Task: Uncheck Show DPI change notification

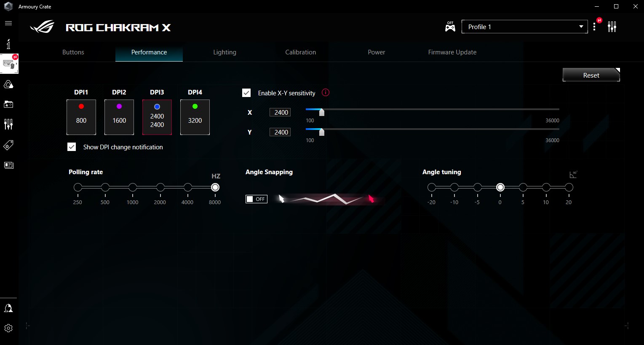Action: click(x=72, y=147)
